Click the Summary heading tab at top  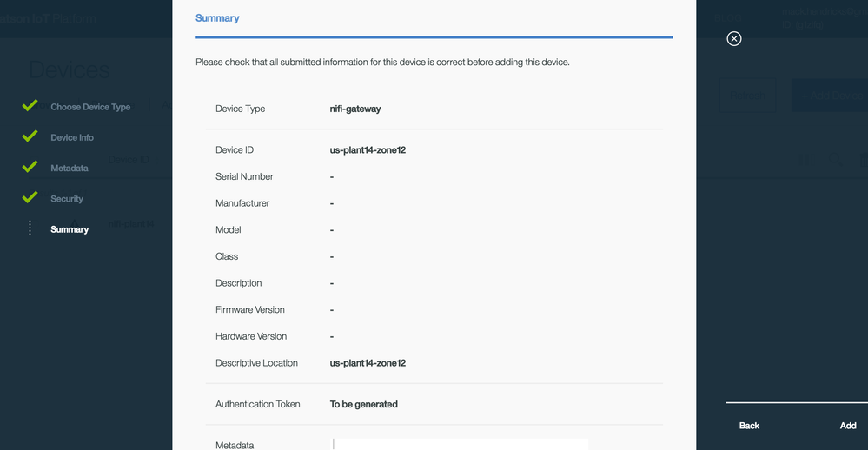217,18
